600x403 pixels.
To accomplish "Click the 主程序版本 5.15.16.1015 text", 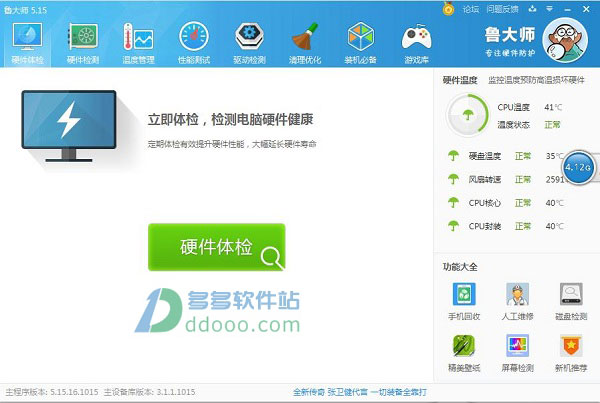I will (x=52, y=392).
